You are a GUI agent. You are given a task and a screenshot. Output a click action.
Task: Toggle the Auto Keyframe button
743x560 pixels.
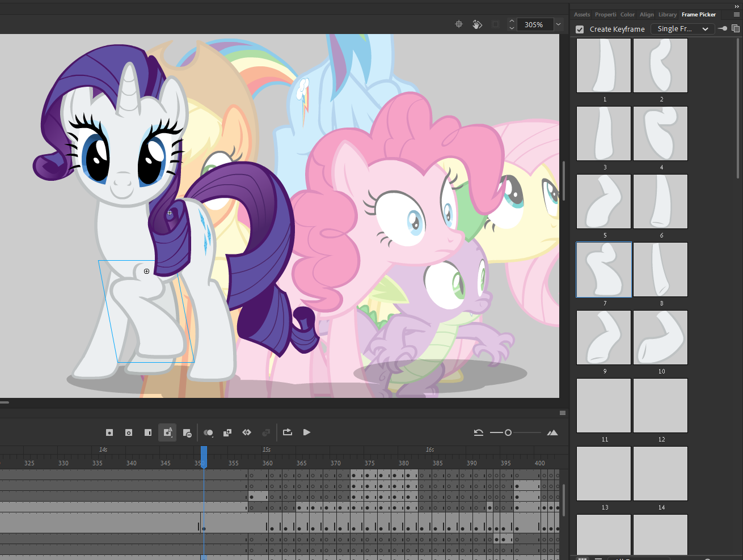pyautogui.click(x=167, y=432)
